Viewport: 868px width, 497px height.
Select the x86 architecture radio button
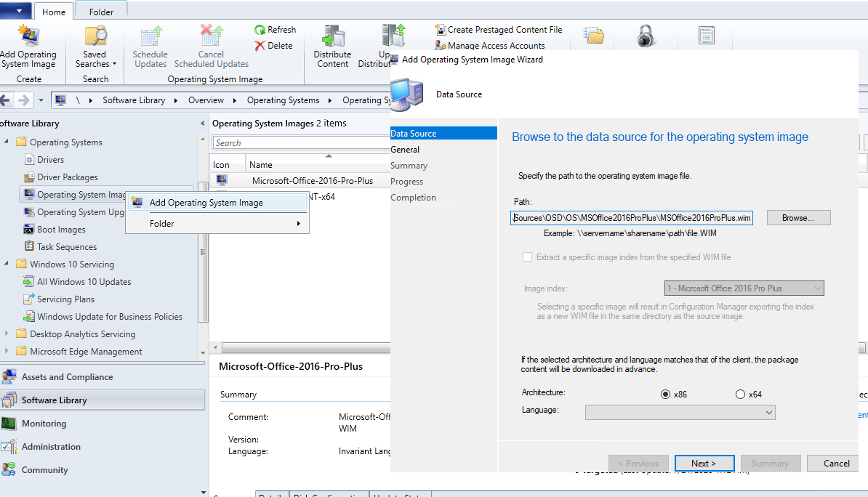point(666,394)
